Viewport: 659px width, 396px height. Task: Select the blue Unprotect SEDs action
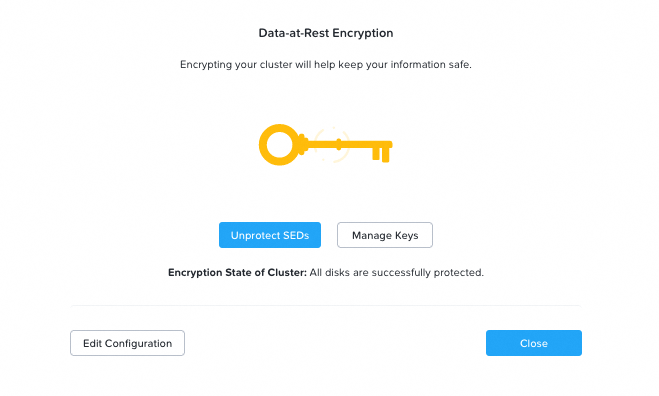coord(270,235)
